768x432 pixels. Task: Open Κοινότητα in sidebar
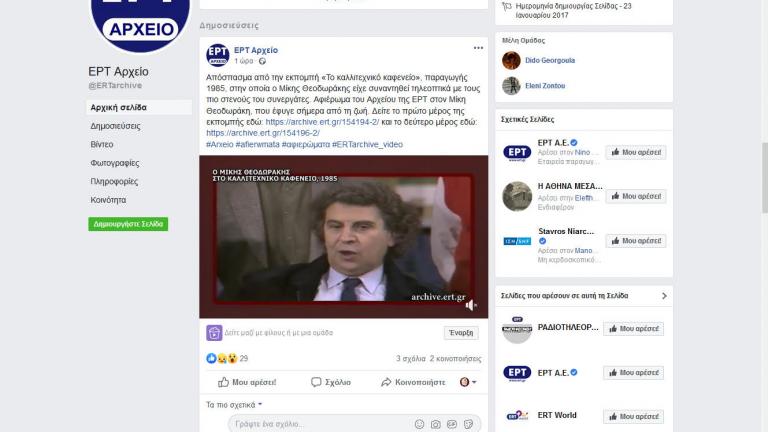(108, 200)
